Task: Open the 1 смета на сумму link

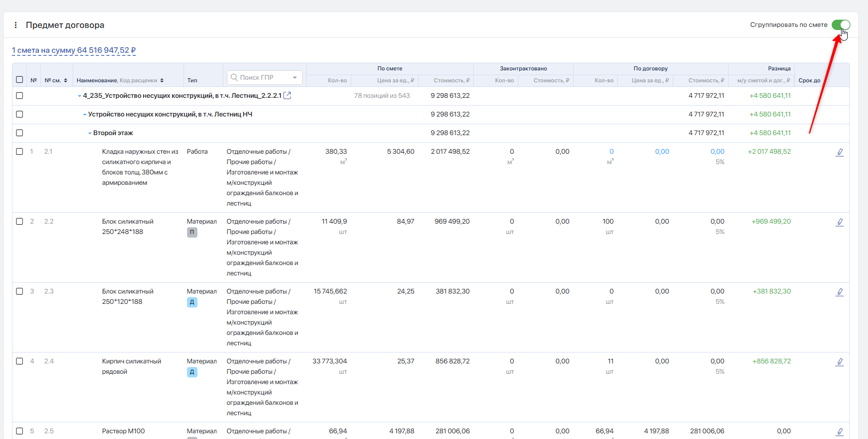Action: coord(74,51)
